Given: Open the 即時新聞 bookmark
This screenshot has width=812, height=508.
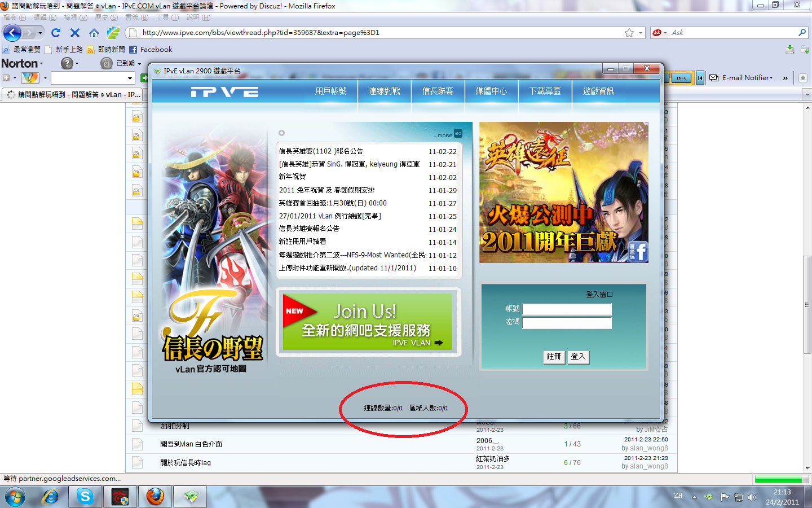Looking at the screenshot, I should [x=105, y=50].
